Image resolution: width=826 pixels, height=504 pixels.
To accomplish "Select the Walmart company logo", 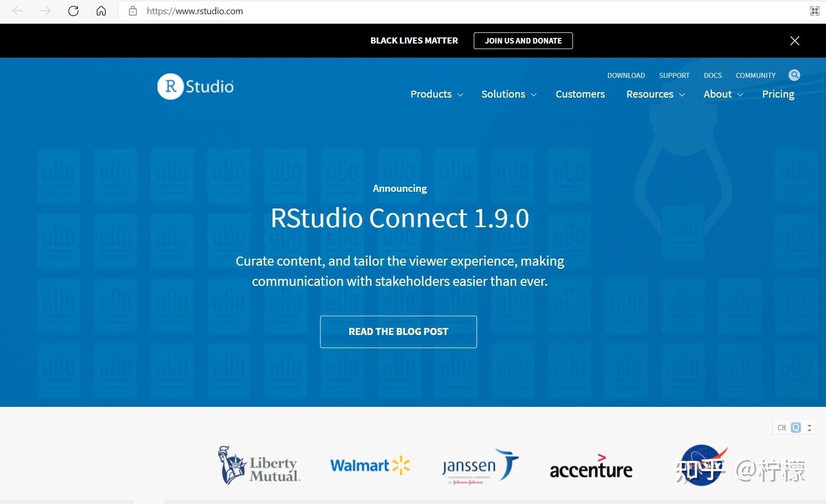I will pyautogui.click(x=369, y=466).
